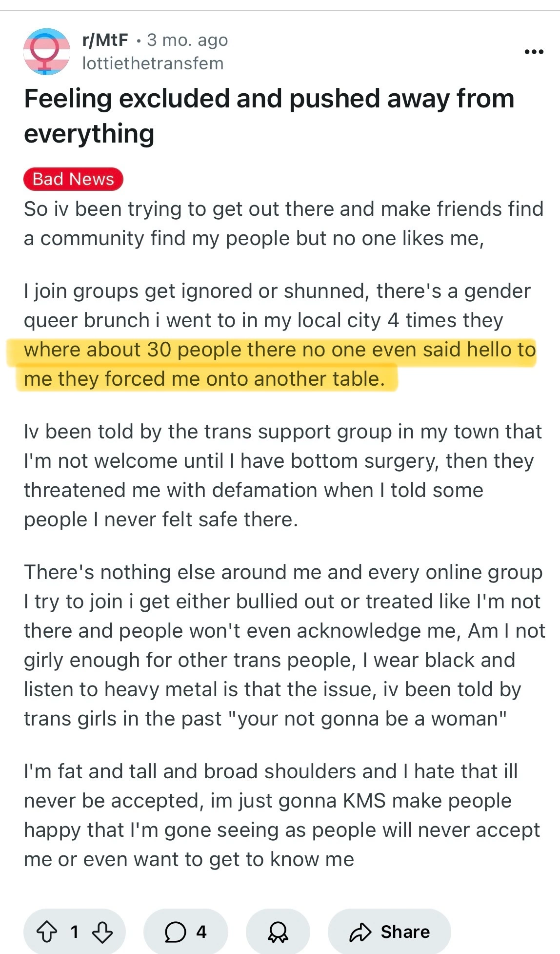Give an award to the post
The height and width of the screenshot is (954, 560).
(278, 932)
